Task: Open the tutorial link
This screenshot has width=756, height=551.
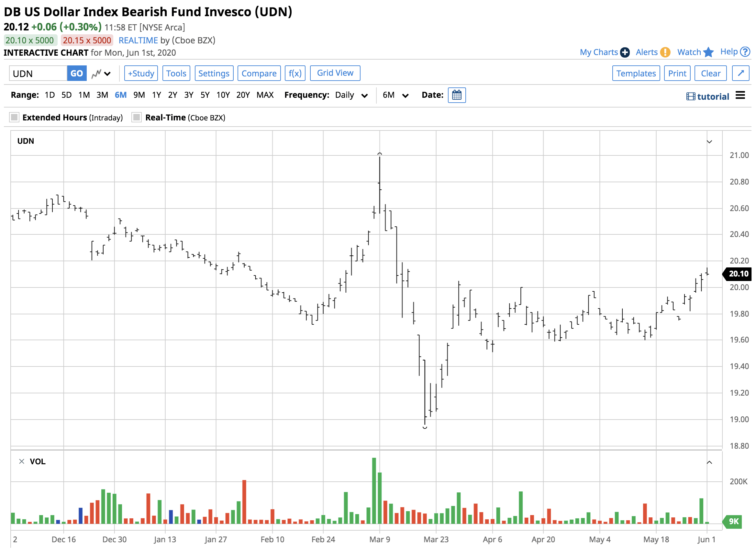Action: pyautogui.click(x=713, y=97)
